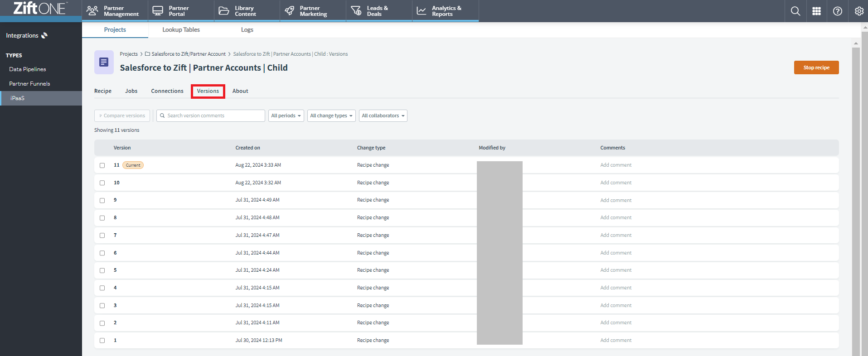Viewport: 868px width, 356px height.
Task: Open the Partner Marketing menu
Action: pyautogui.click(x=313, y=11)
